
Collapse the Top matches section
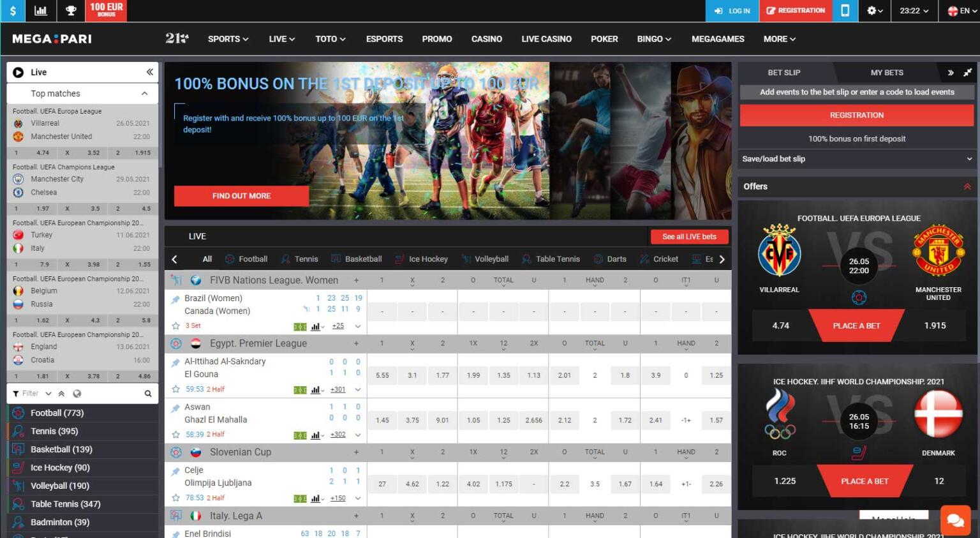(x=145, y=93)
